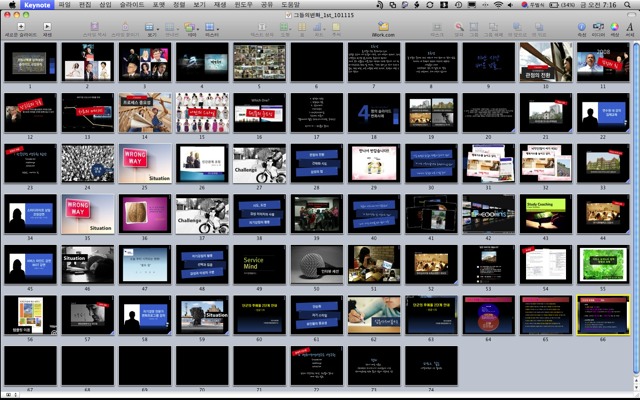Insert a table with 표 icon
Screen dimensions: 640x400
[302, 27]
